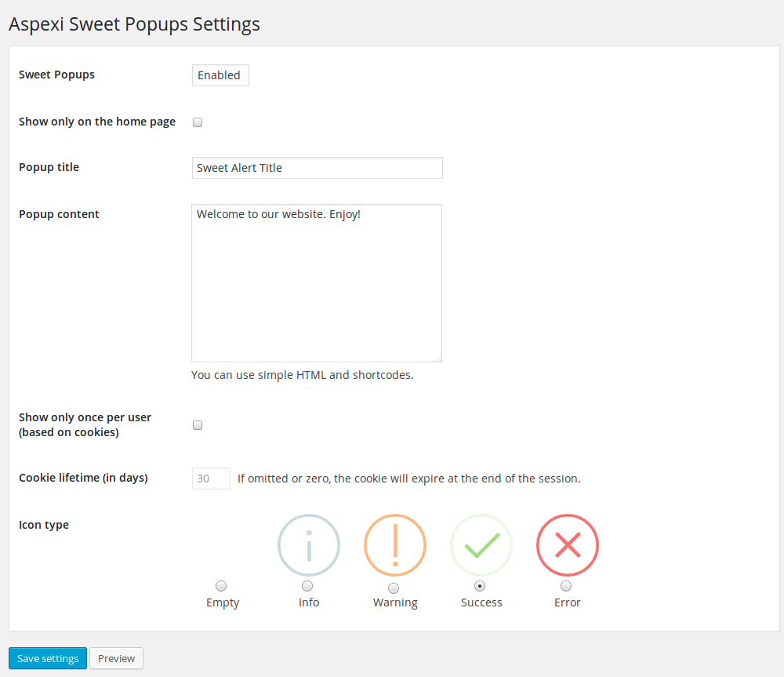
Task: Enable Show only on the home page
Action: tap(198, 122)
